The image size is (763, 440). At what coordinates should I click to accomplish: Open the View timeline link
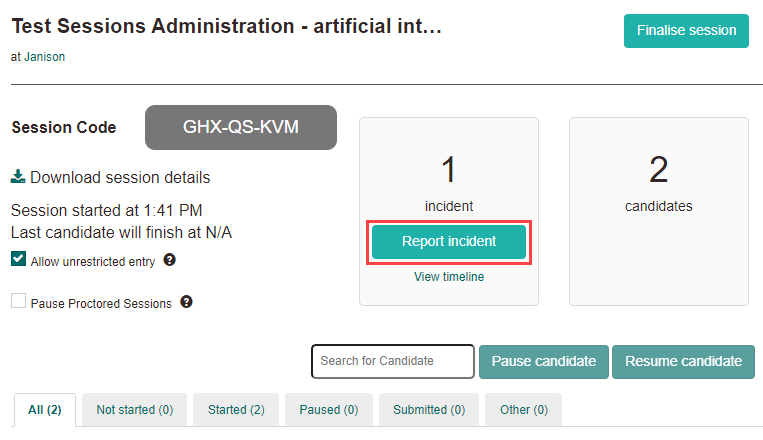[449, 277]
